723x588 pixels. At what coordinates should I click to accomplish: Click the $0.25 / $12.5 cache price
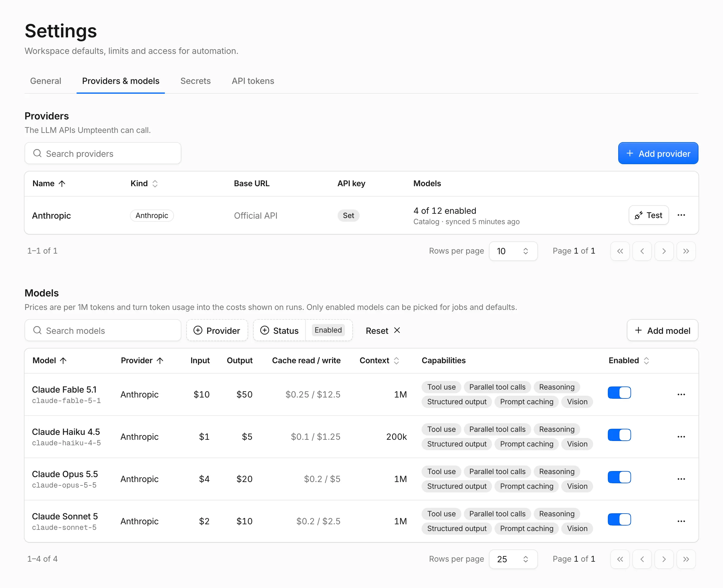313,394
